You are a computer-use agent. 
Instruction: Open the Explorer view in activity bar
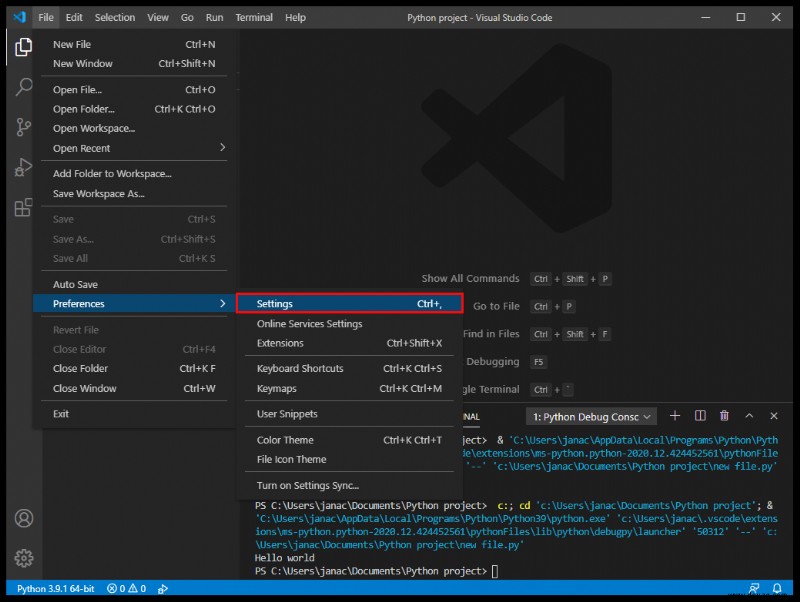click(23, 47)
